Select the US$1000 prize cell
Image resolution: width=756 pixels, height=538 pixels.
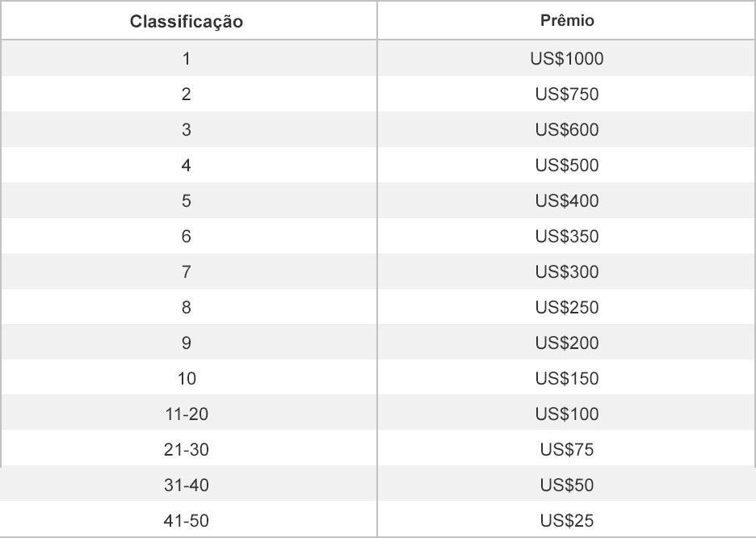[567, 58]
